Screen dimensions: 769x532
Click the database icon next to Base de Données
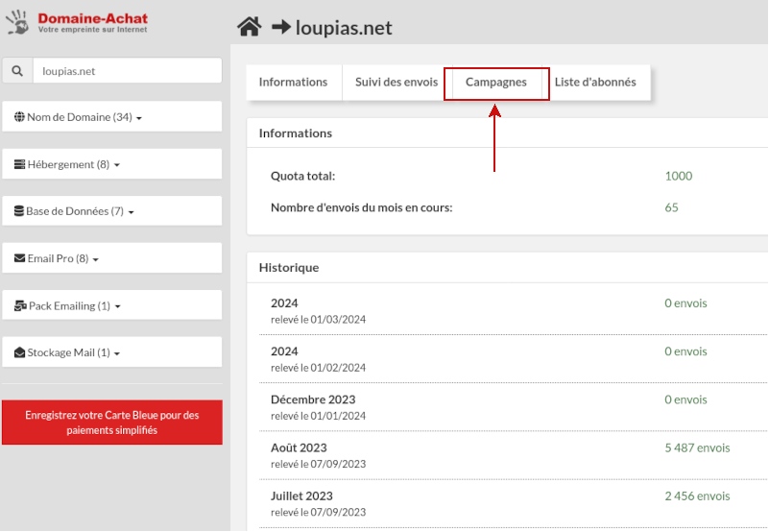[19, 211]
